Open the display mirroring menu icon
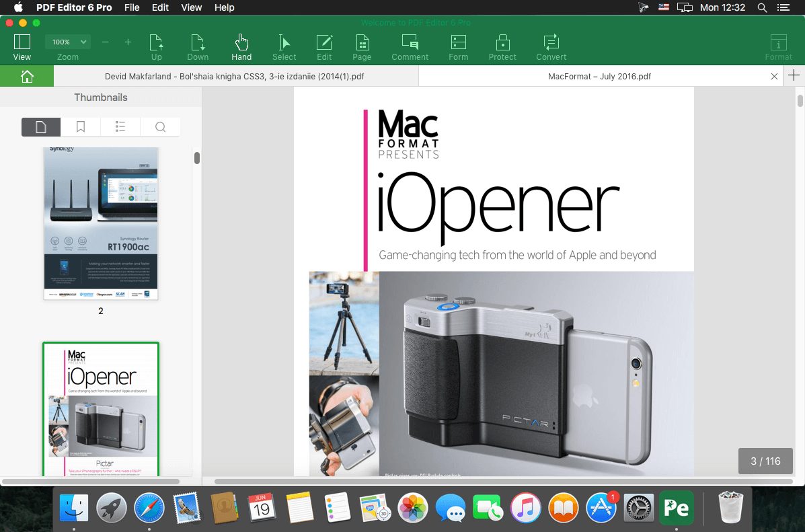This screenshot has height=532, width=805. [x=685, y=7]
